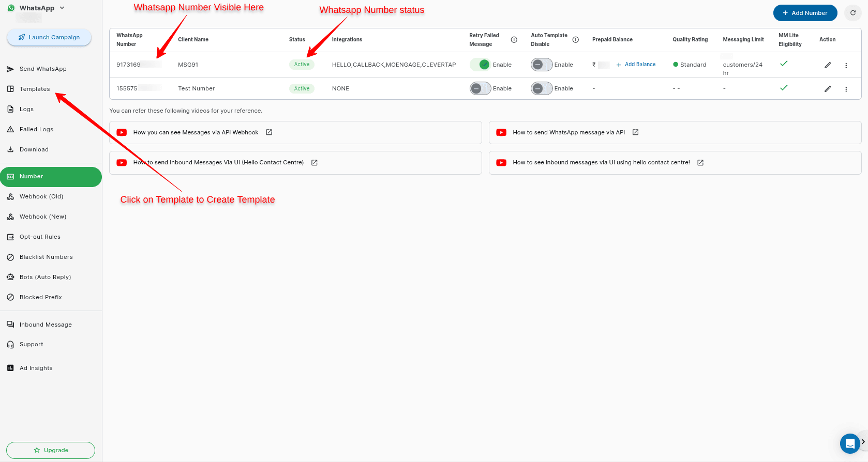This screenshot has width=868, height=462.
Task: Click external link icon for see inbound messages video
Action: point(700,162)
